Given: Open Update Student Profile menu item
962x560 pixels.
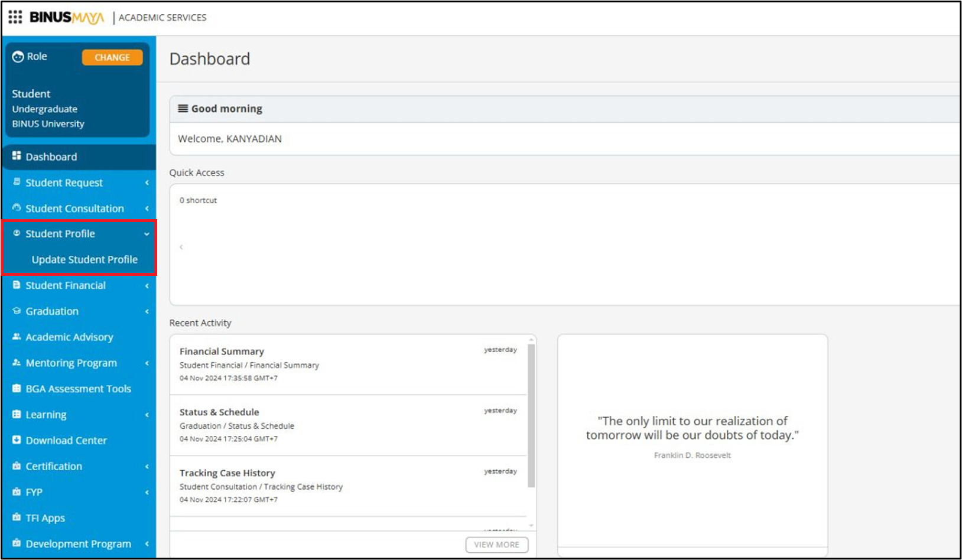Looking at the screenshot, I should coord(84,260).
